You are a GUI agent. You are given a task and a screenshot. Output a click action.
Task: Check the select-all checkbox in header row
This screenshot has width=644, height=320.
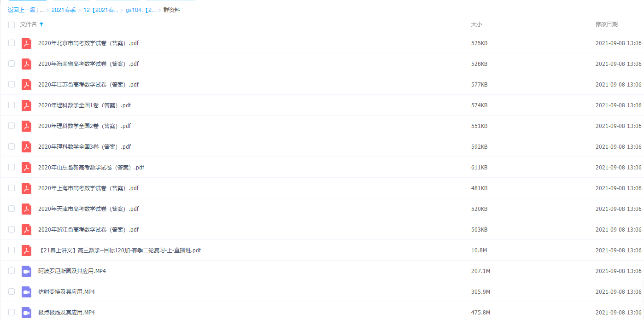(11, 24)
